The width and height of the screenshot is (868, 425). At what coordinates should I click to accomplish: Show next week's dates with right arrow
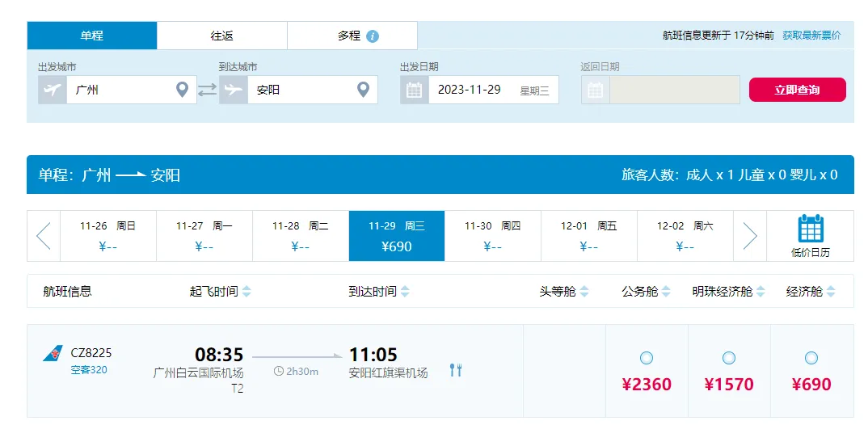click(x=750, y=235)
